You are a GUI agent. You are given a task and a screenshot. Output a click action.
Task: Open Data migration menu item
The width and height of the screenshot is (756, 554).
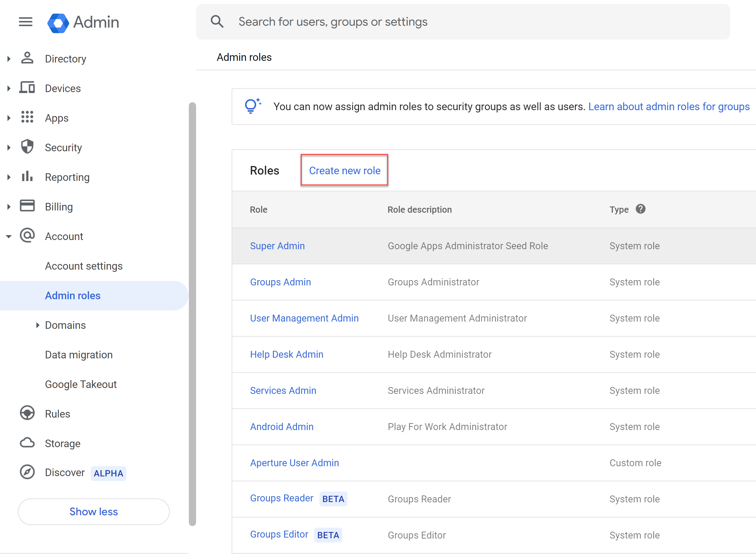pos(79,355)
